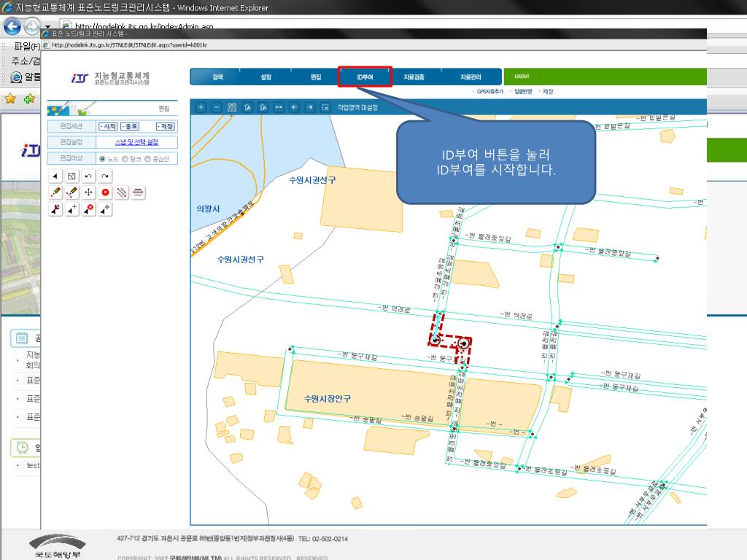747x560 pixels.
Task: Zoom in with the map plus button
Action: [x=201, y=107]
